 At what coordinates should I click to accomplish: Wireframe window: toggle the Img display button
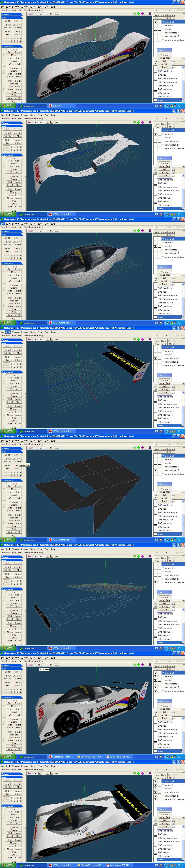(56, 556)
